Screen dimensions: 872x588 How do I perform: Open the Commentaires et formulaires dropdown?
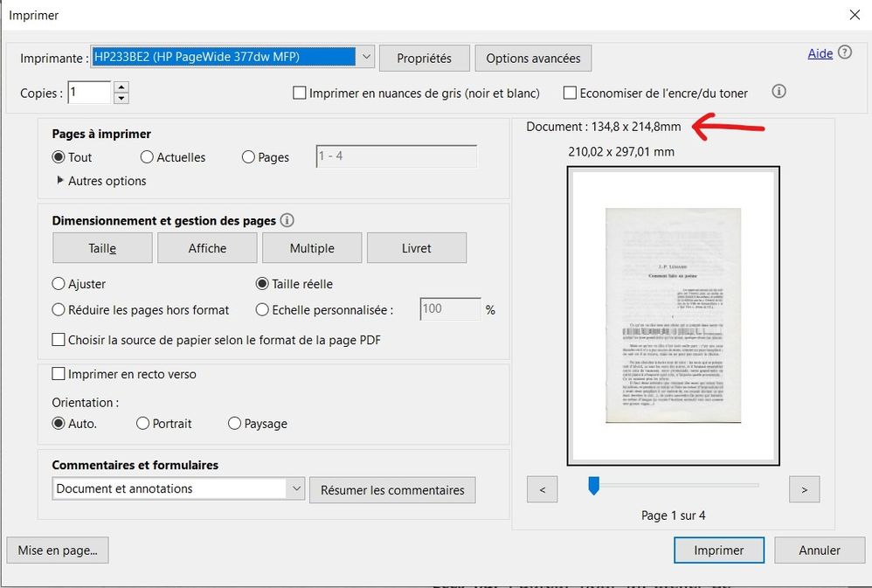click(296, 489)
